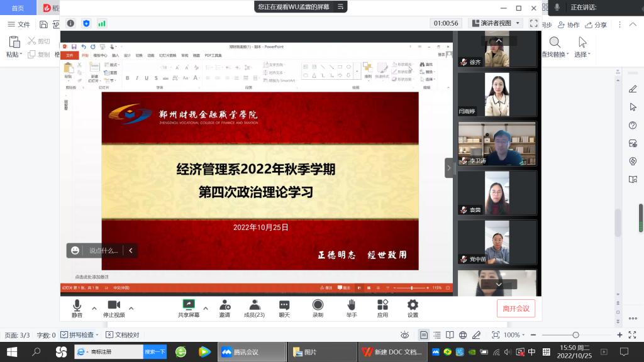Open WPS 查找替换 search tool
Screen dimensions: 644x362
(x=555, y=47)
